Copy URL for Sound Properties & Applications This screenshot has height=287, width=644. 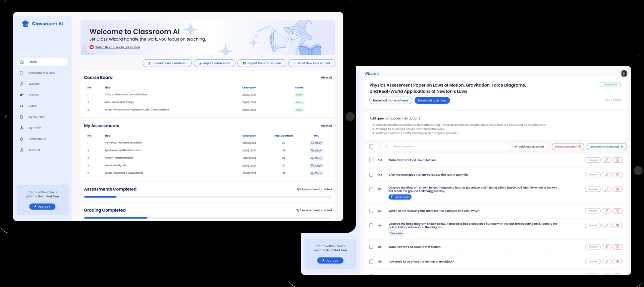[316, 173]
